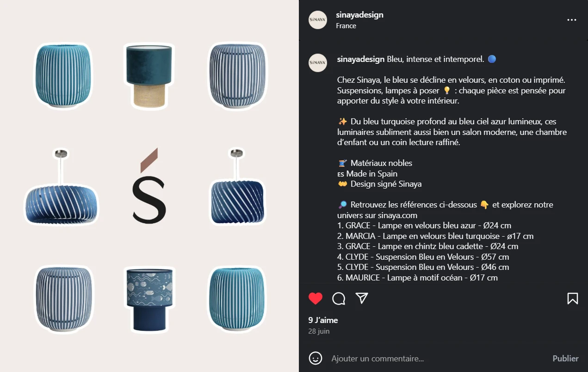The height and width of the screenshot is (372, 588).
Task: Click the turquoise velvet MARCIA lamp image
Action: tap(149, 76)
